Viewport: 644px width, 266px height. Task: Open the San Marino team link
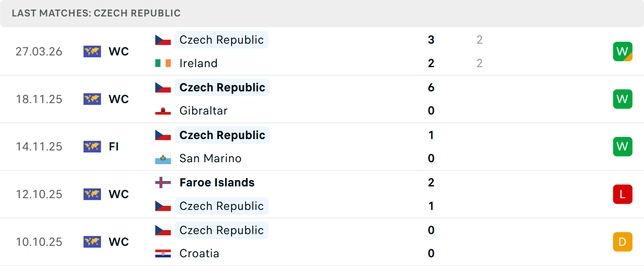click(210, 158)
